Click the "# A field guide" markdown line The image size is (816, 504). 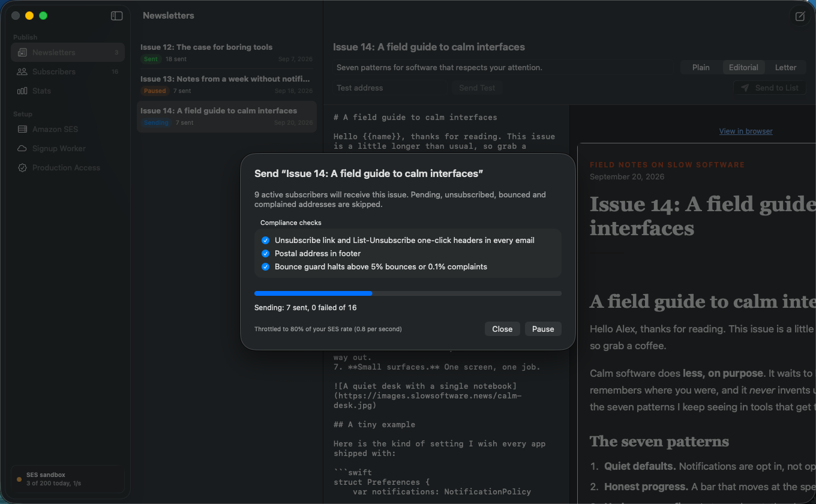(415, 117)
